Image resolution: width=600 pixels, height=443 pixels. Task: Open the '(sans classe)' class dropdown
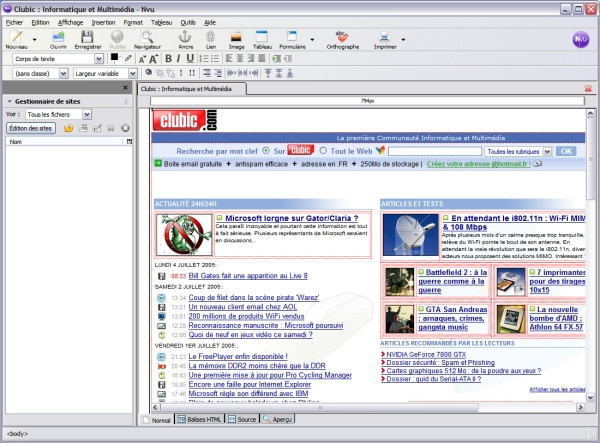click(64, 73)
